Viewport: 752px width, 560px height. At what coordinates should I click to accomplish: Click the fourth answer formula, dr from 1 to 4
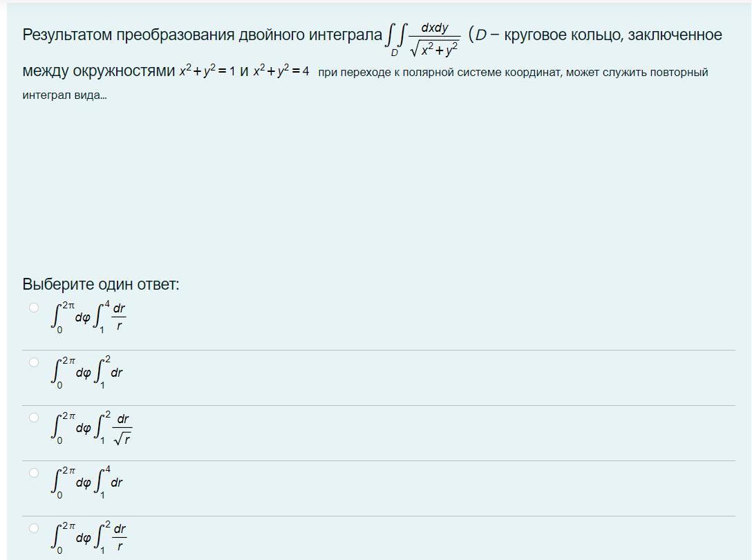point(86,483)
